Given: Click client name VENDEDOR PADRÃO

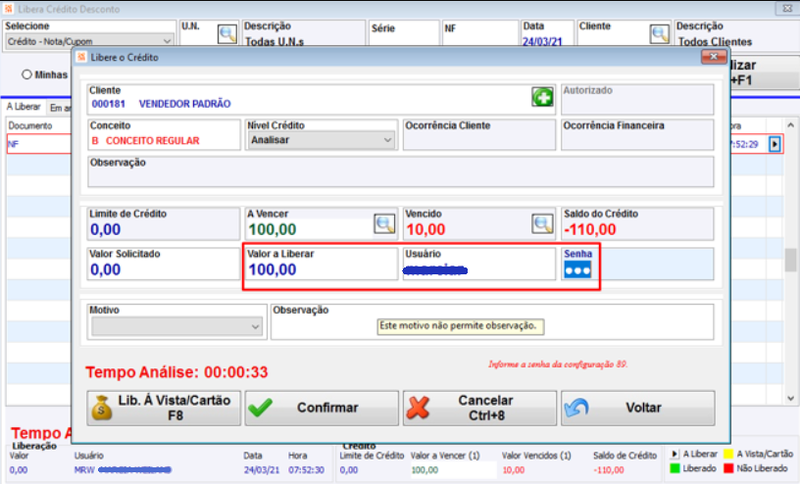Looking at the screenshot, I should [185, 104].
